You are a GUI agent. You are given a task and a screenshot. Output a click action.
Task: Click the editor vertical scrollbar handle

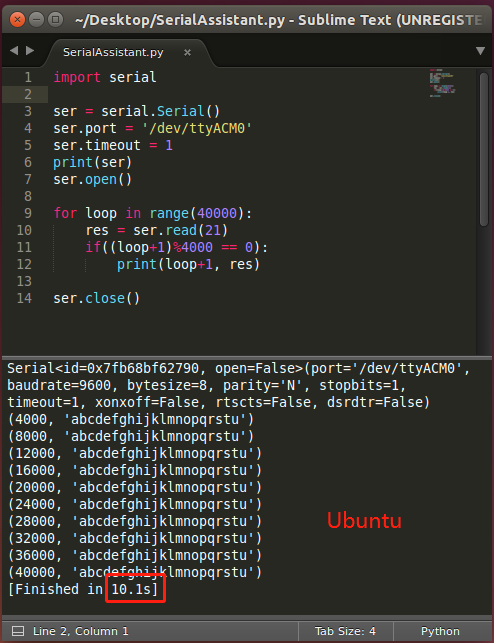pos(484,149)
